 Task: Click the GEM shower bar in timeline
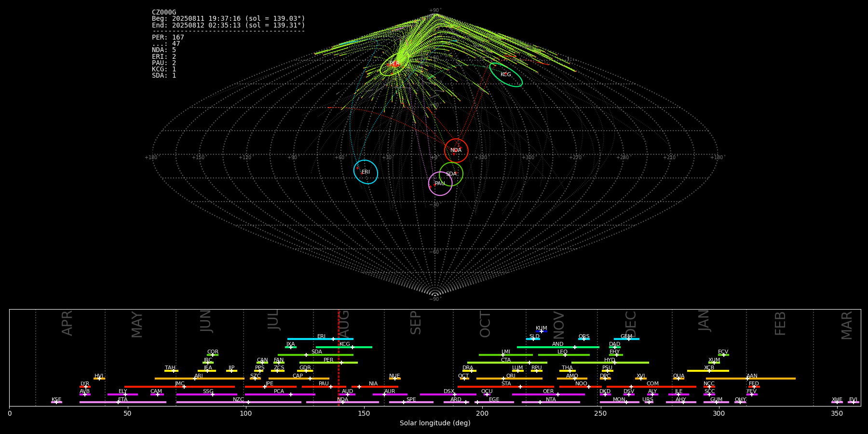coord(626,339)
